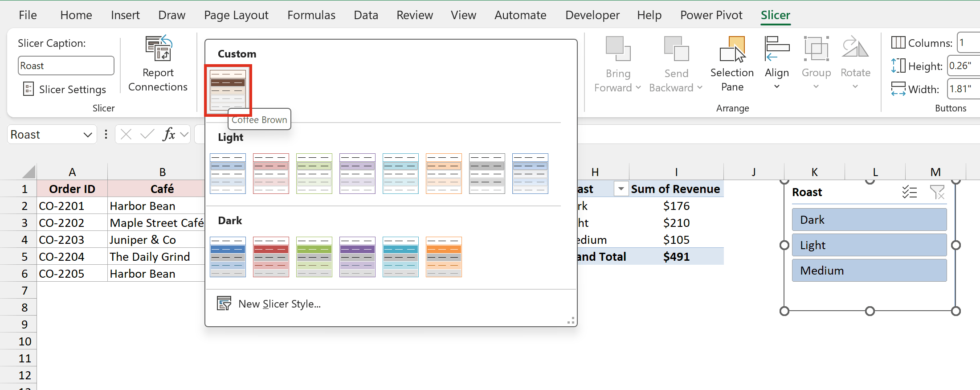Toggle the Light item in Roast slicer
Viewport: 980px width, 390px height.
869,245
